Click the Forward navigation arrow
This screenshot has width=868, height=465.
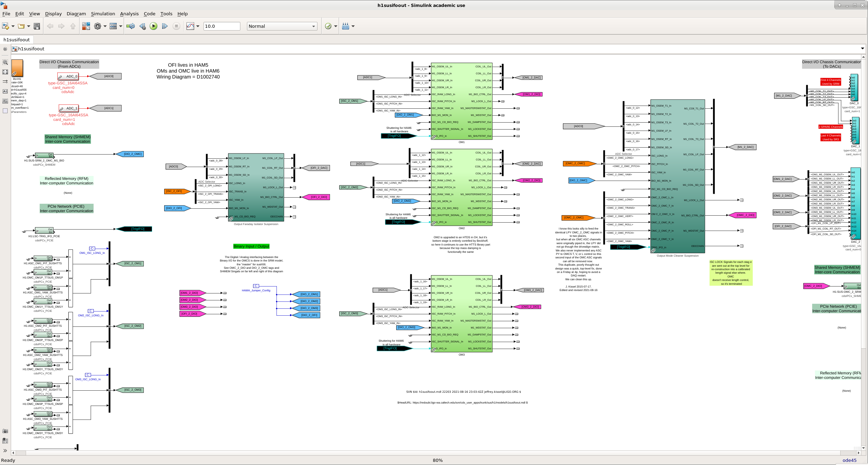61,26
